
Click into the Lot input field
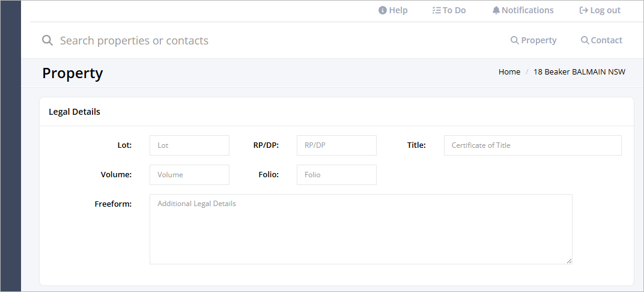click(189, 145)
